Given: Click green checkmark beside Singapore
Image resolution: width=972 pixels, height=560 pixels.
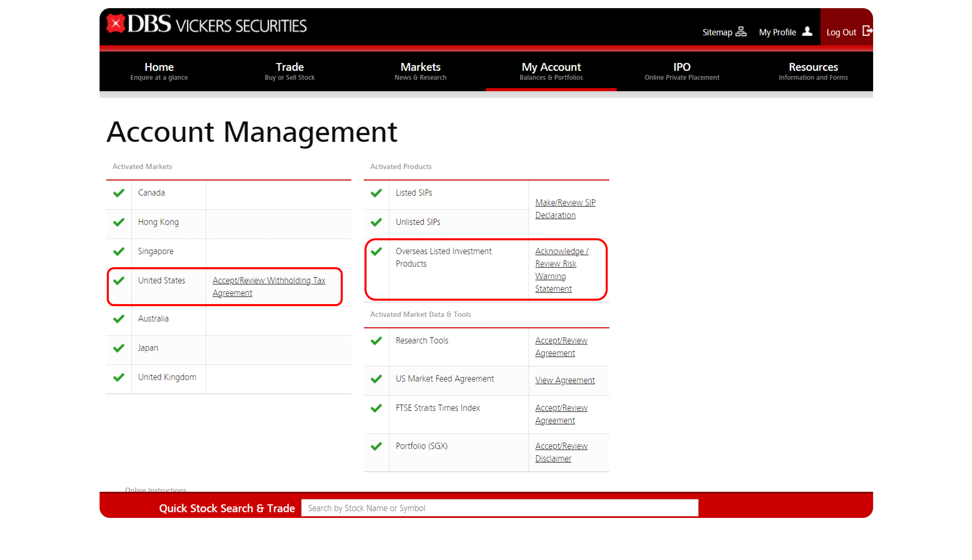Looking at the screenshot, I should click(119, 251).
